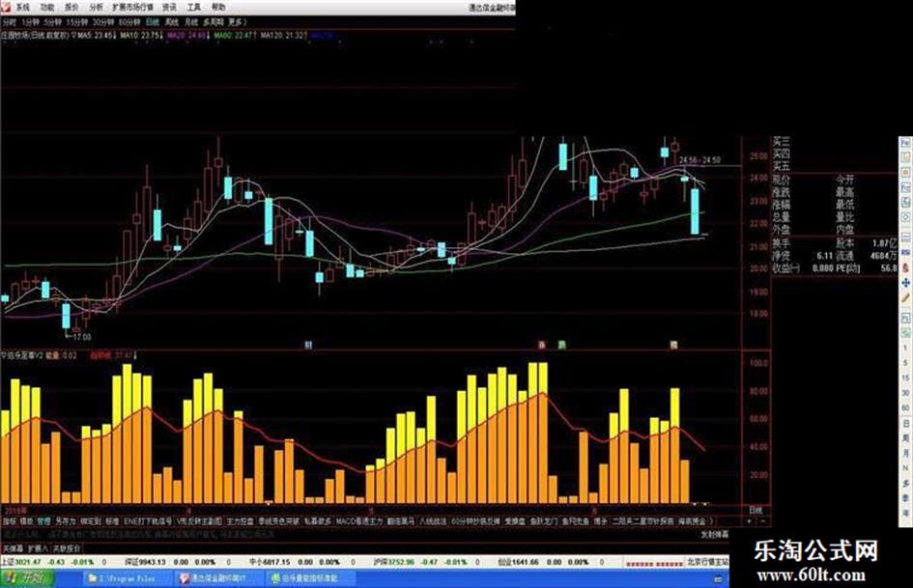Expand the 伯乐至尊V2 sub-indicator dropdown

tap(3, 354)
